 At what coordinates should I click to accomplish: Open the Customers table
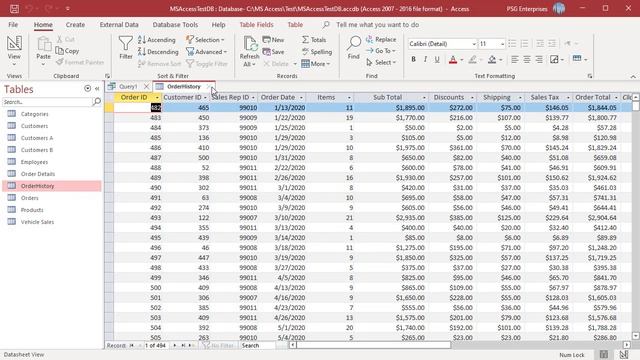point(34,126)
